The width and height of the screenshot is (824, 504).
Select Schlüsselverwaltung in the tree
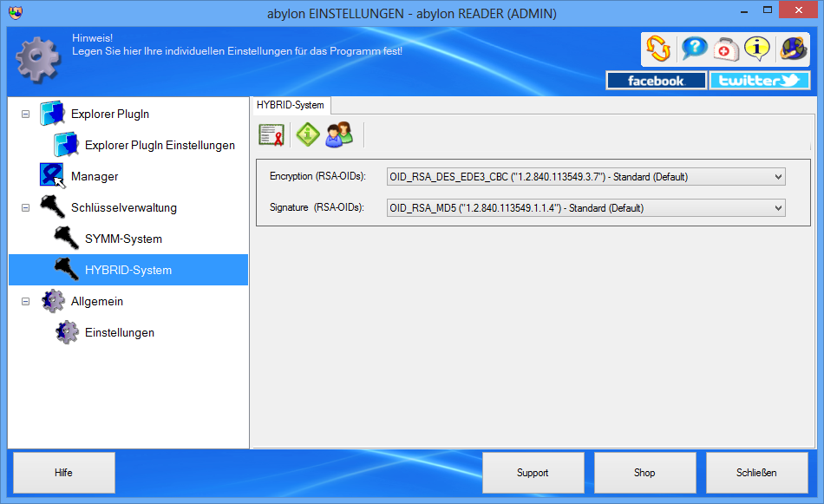coord(124,207)
